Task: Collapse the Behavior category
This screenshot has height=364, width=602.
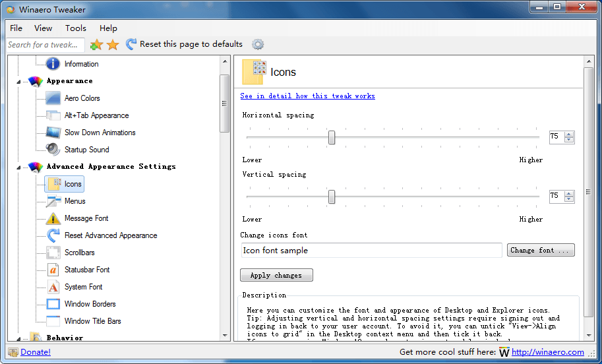Action: [x=19, y=339]
